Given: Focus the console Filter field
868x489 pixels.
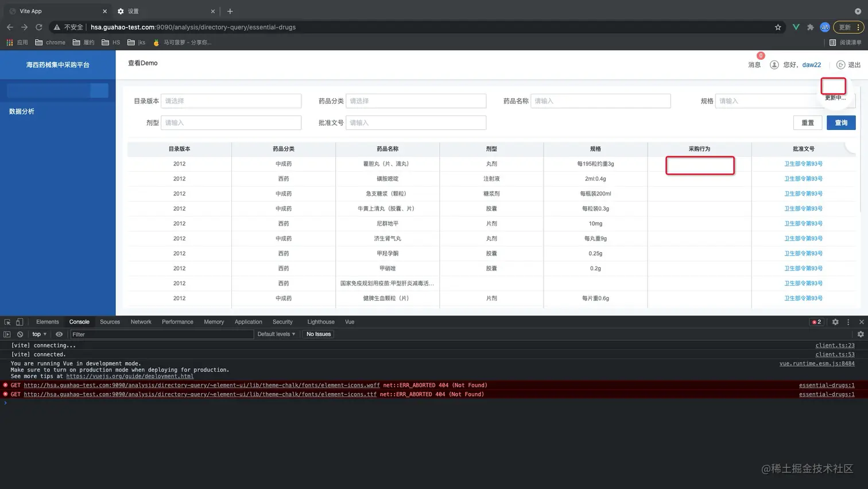Looking at the screenshot, I should click(x=162, y=334).
